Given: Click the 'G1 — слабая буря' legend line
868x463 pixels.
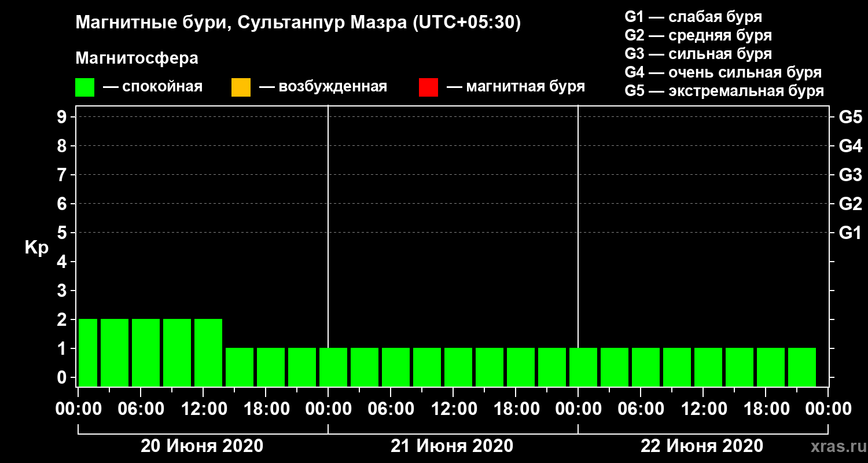Looking at the screenshot, I should tap(693, 17).
